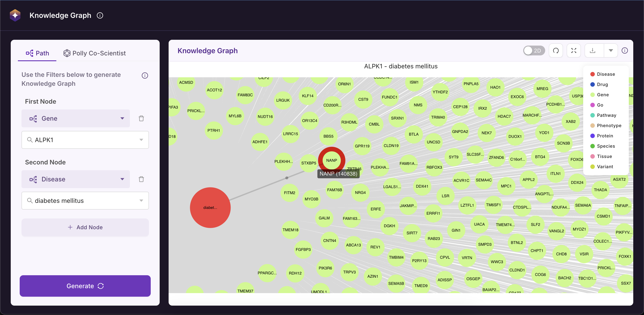Click the Generate button
The width and height of the screenshot is (644, 315).
(x=85, y=286)
